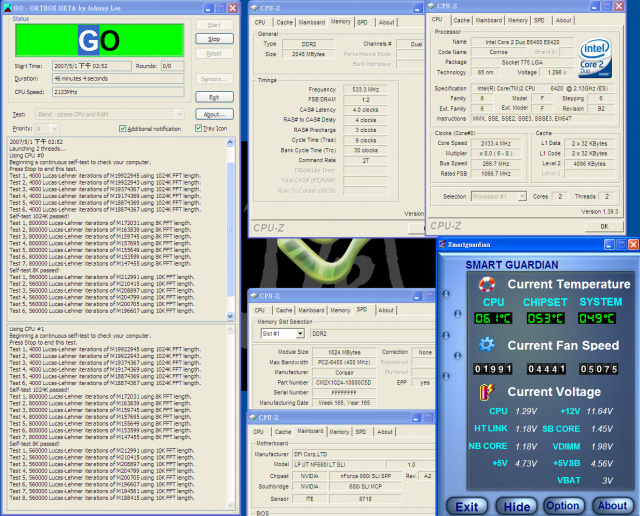Viewport: 640px width, 516px height.
Task: Open the Processor selection dropdown in CPU-Z
Action: (522, 196)
